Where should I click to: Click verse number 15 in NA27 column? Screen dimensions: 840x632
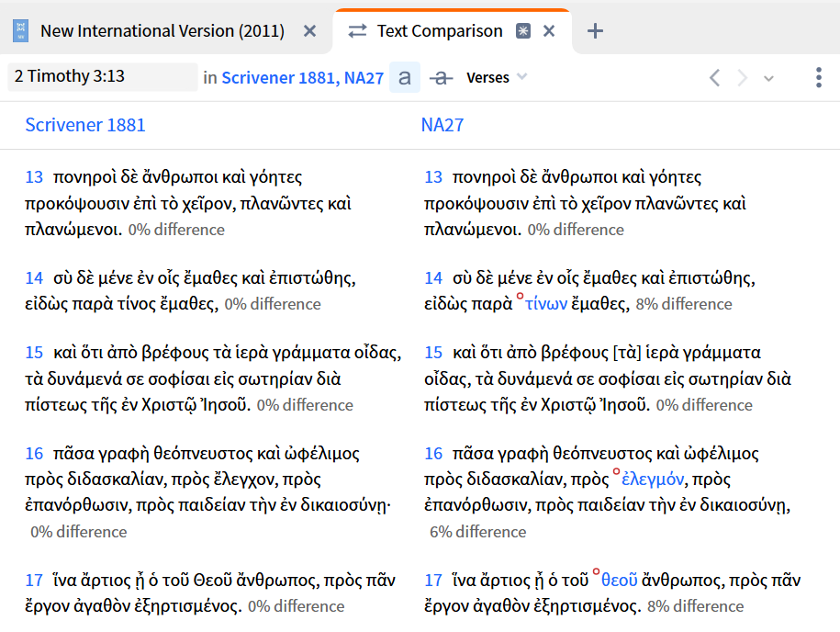(433, 352)
